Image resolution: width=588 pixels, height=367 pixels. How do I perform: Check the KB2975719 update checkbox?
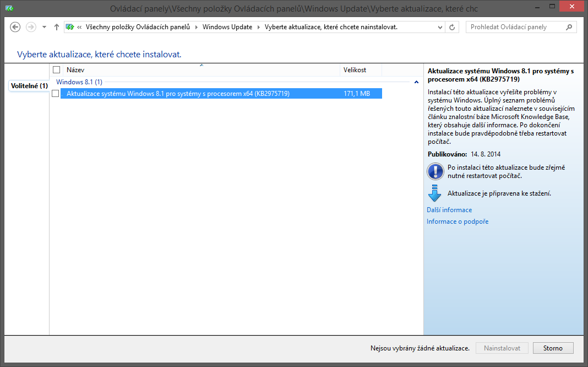pyautogui.click(x=56, y=94)
